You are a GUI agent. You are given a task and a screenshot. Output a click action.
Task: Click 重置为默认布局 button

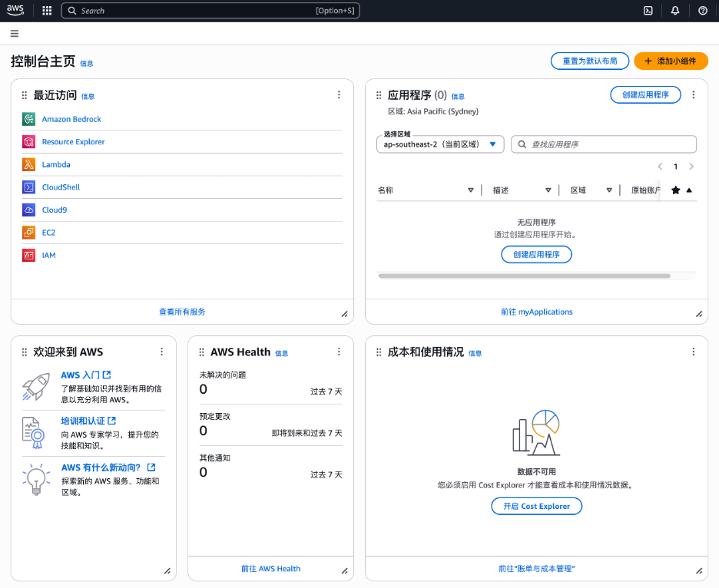click(x=590, y=61)
